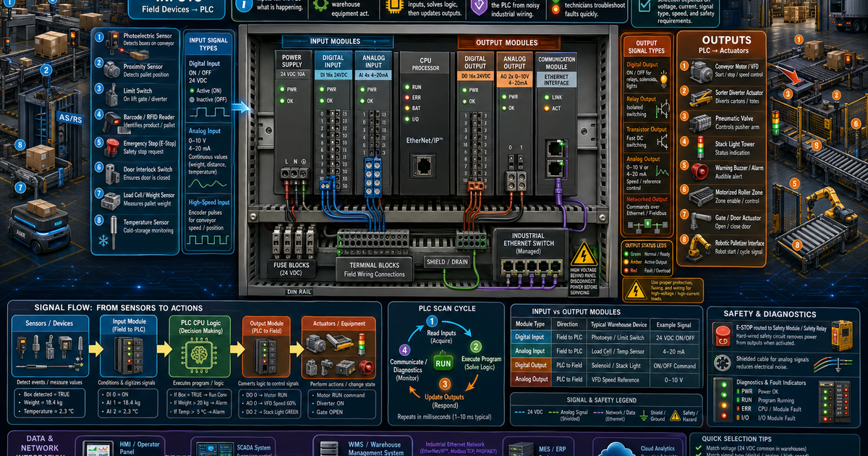This screenshot has height=456, width=868.
Task: Click the Pneumatic Valve icon
Action: tap(700, 122)
